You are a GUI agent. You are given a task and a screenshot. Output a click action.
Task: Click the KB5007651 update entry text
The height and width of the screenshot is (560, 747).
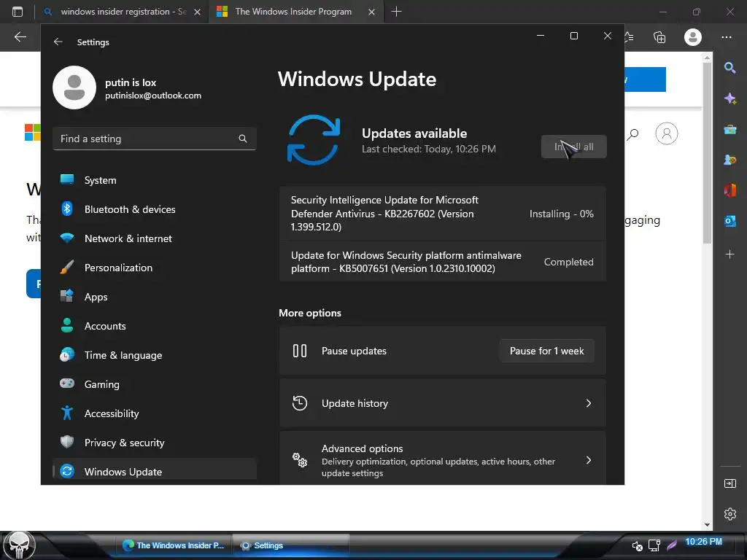click(x=406, y=262)
